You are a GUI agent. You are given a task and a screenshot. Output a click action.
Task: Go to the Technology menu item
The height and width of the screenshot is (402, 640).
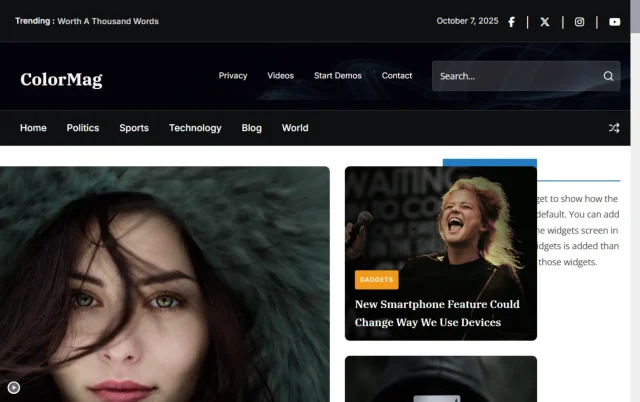pyautogui.click(x=195, y=128)
